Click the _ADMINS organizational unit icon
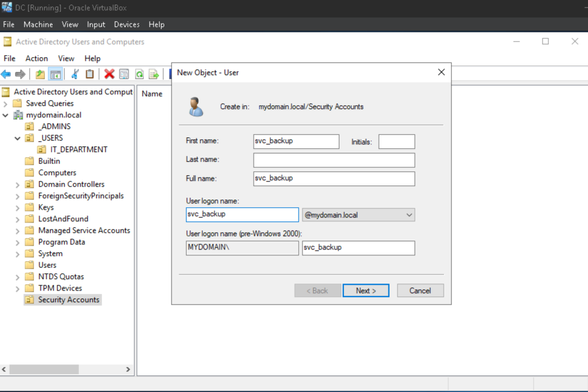 30,126
